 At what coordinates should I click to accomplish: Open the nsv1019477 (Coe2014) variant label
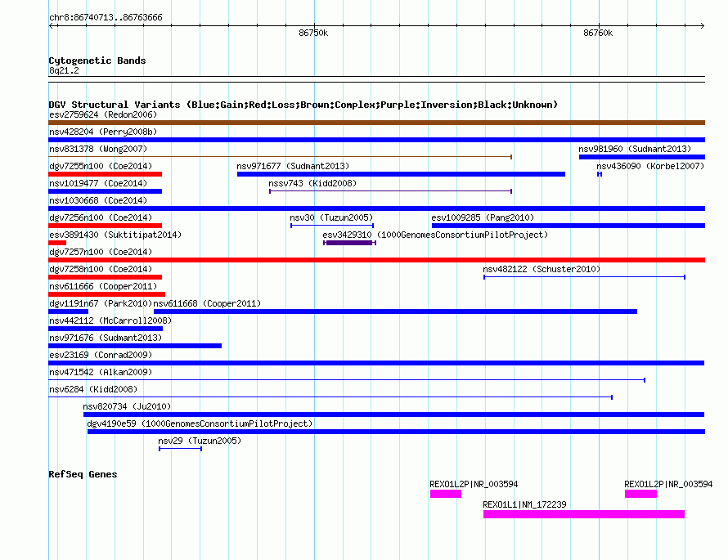tap(98, 183)
